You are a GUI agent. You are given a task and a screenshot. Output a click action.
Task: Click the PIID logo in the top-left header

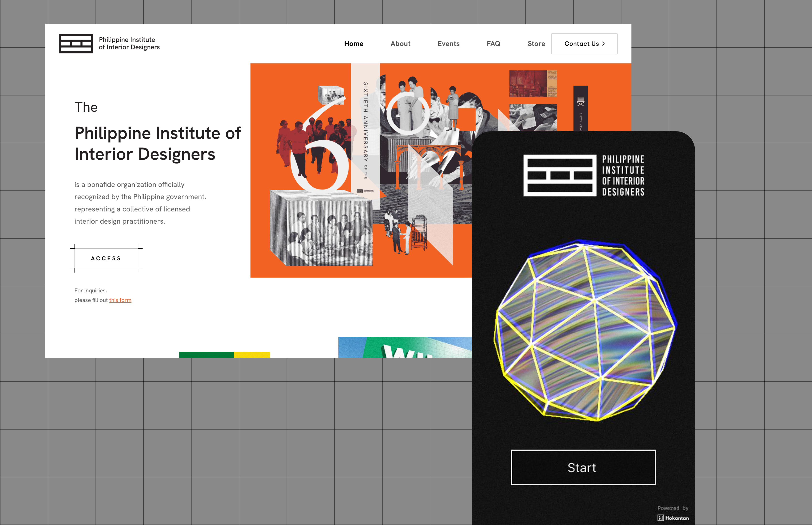click(77, 43)
